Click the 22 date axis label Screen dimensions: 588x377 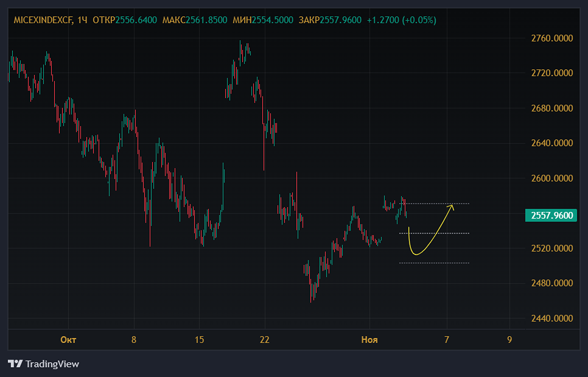[x=264, y=340]
